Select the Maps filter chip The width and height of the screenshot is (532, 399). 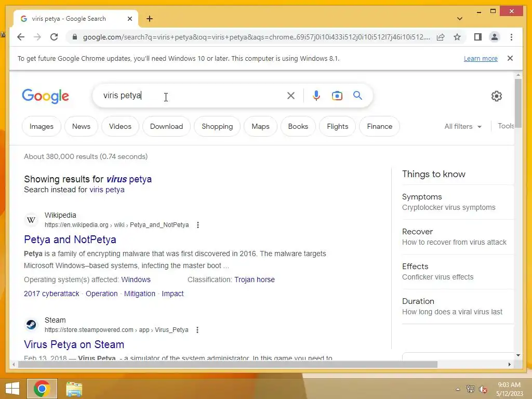coord(260,126)
